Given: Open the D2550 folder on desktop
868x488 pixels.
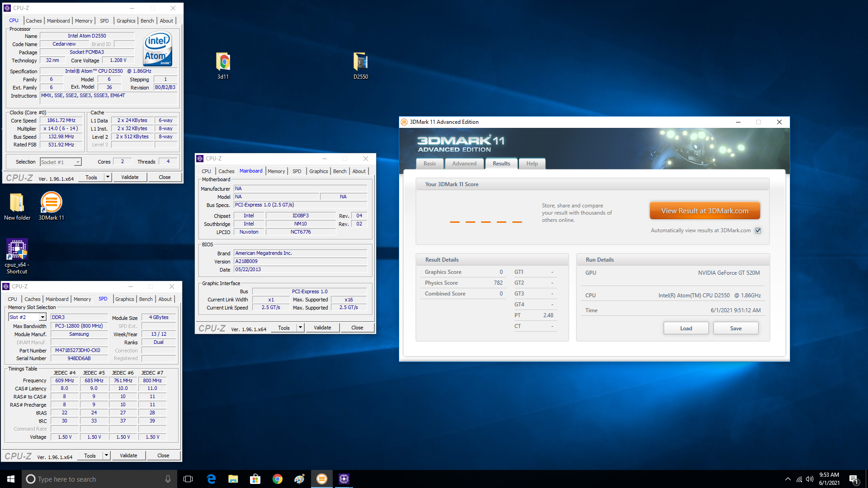Looking at the screenshot, I should pos(360,66).
